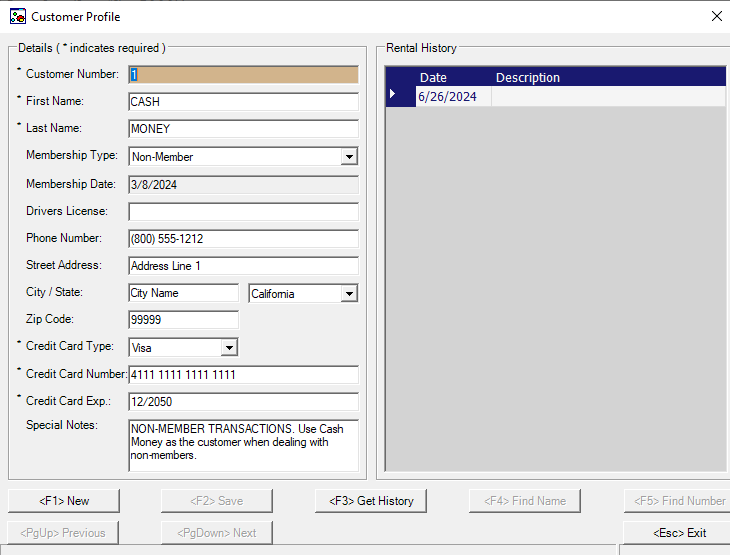Click the Phone Number field
The height and width of the screenshot is (555, 730).
[243, 238]
